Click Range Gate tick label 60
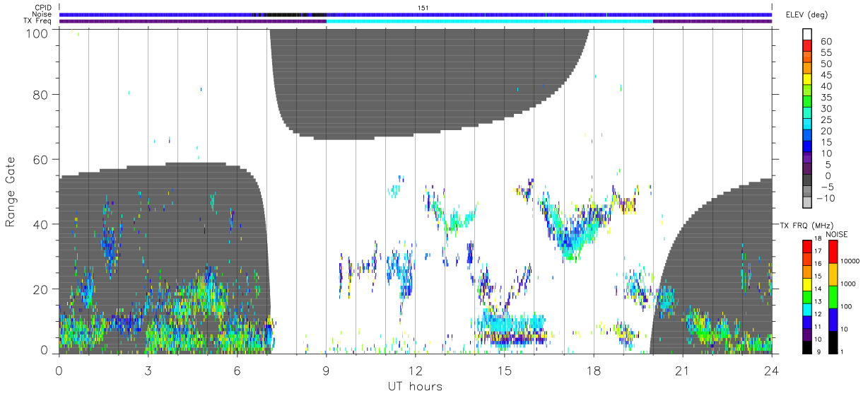The width and height of the screenshot is (868, 401). pos(40,160)
